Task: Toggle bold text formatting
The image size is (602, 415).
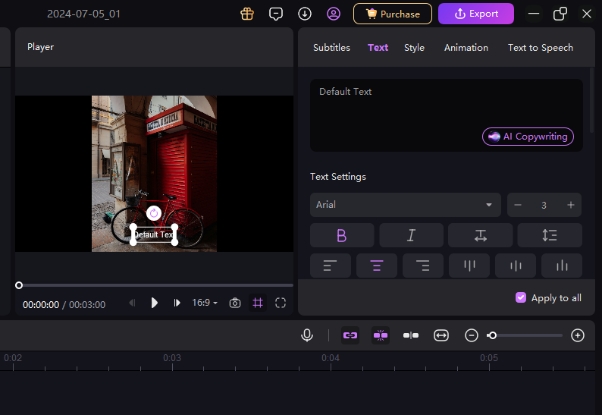Action: [x=342, y=235]
